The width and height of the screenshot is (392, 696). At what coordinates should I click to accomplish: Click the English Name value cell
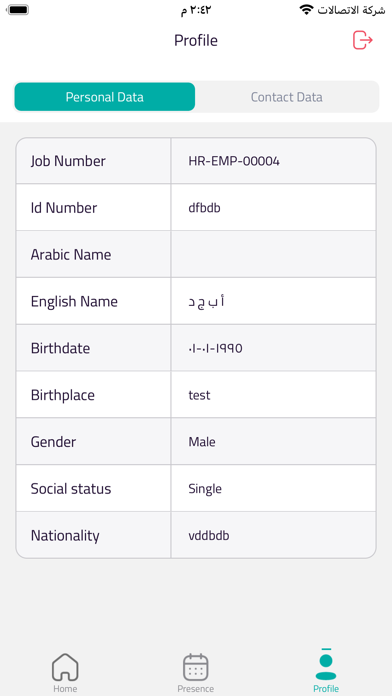273,301
